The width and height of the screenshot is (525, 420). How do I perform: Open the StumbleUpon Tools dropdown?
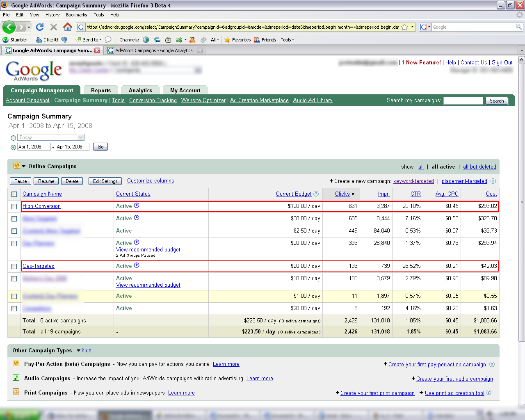(x=287, y=40)
